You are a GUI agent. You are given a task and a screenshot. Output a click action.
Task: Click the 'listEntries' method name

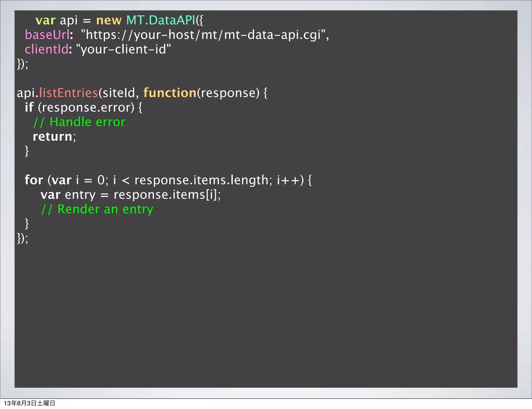pyautogui.click(x=69, y=93)
